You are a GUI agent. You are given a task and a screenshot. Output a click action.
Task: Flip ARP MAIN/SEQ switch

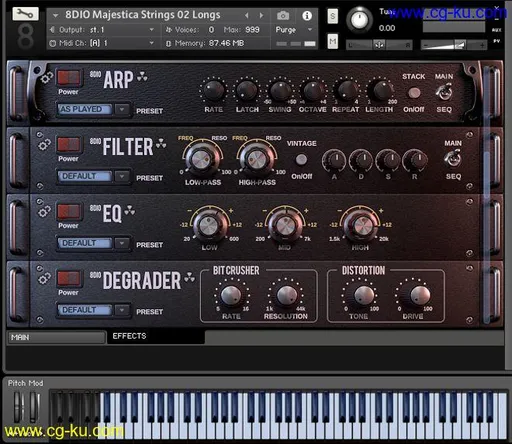coord(444,92)
